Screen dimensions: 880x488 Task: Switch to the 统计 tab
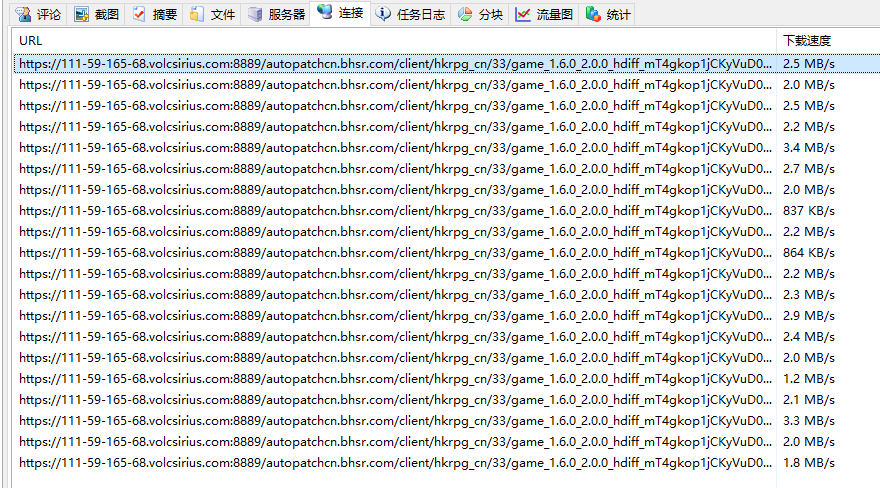pos(608,15)
